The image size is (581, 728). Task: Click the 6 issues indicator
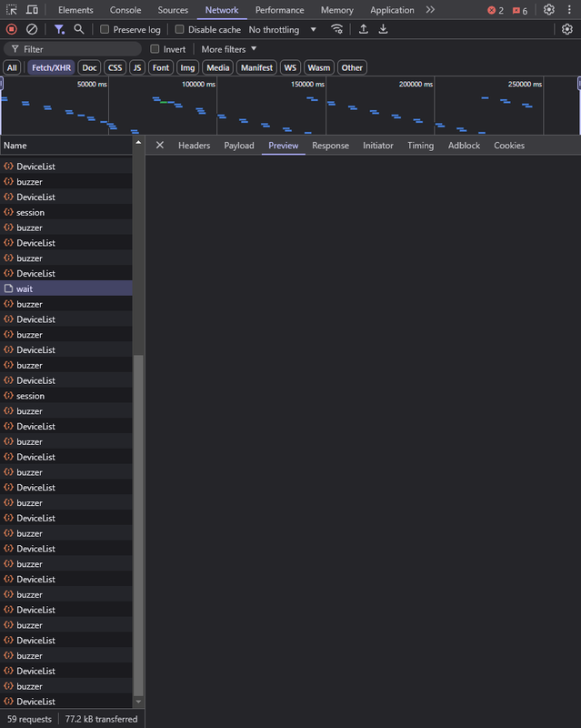(520, 10)
